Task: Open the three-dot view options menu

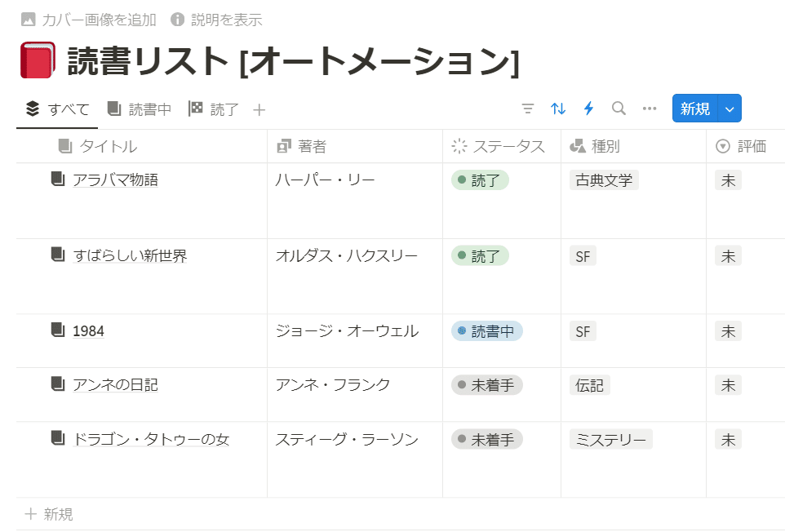Action: tap(650, 109)
